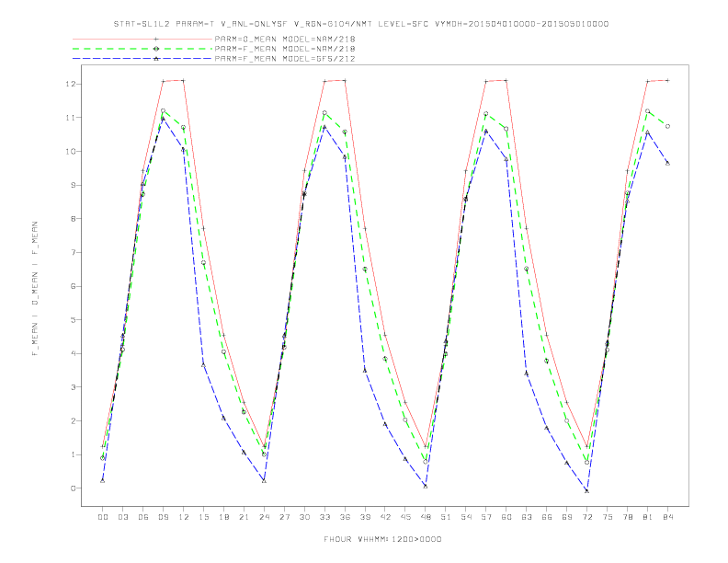Image resolution: width=728 pixels, height=563 pixels.
Task: Select legend entry PARM=O_MEAN MODEL=NAM/218
Action: (285, 39)
